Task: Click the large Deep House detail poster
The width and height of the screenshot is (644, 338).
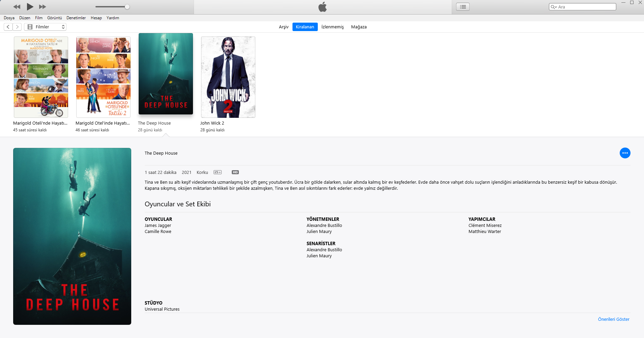Action: (x=72, y=236)
